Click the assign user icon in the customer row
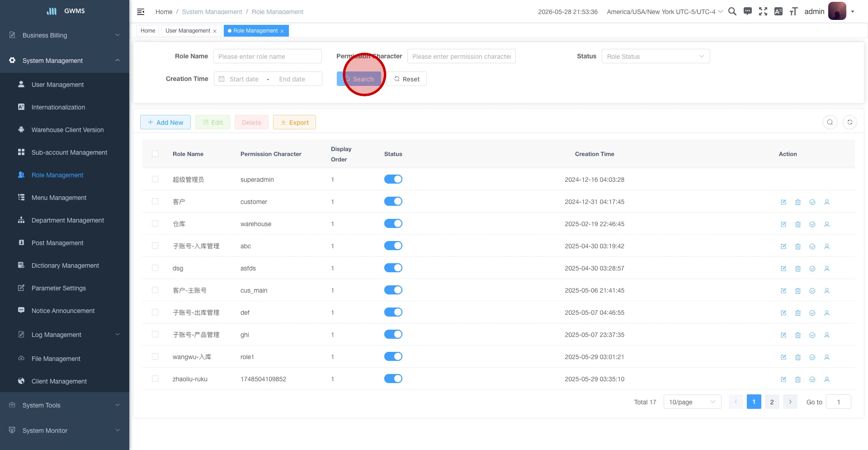Viewport: 868px width, 450px height. point(827,202)
